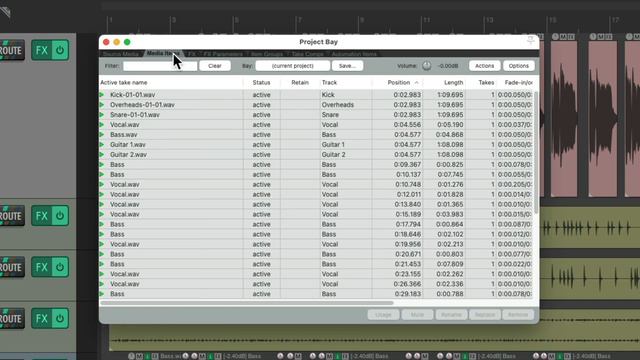640x360 pixels.
Task: Click the Clear filter button
Action: coord(215,66)
